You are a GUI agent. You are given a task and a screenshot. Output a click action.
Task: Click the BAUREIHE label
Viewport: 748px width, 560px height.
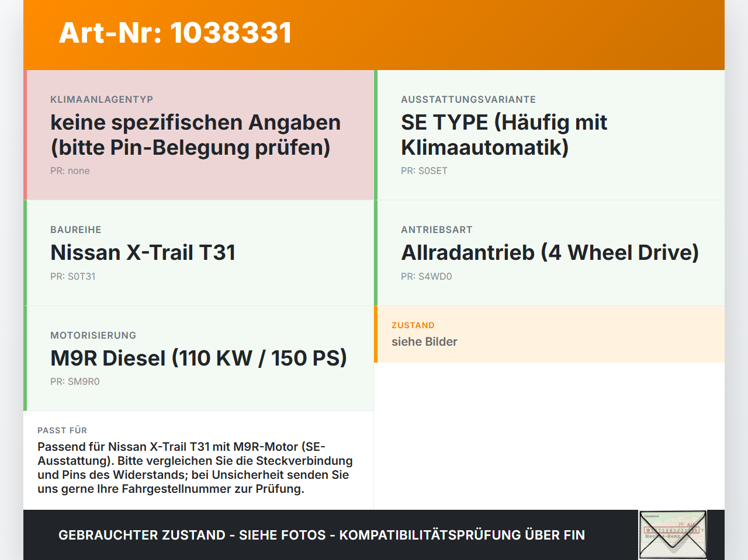click(x=76, y=229)
